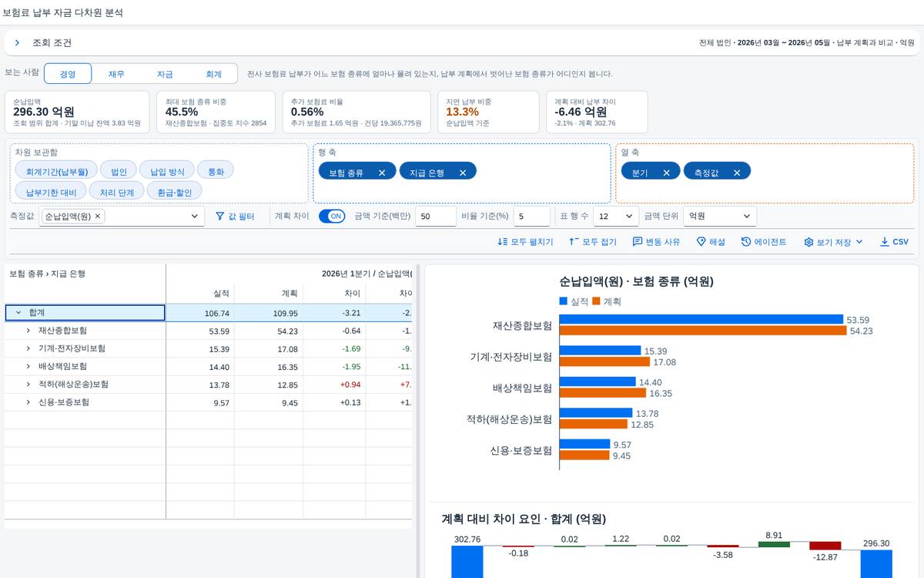The width and height of the screenshot is (924, 578).
Task: Clear the 순납입액(원) measure tag
Action: pyautogui.click(x=98, y=217)
